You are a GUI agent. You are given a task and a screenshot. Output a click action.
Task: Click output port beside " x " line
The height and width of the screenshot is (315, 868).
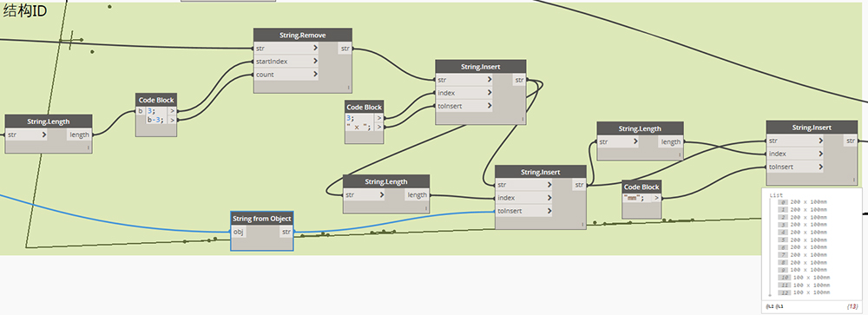378,128
